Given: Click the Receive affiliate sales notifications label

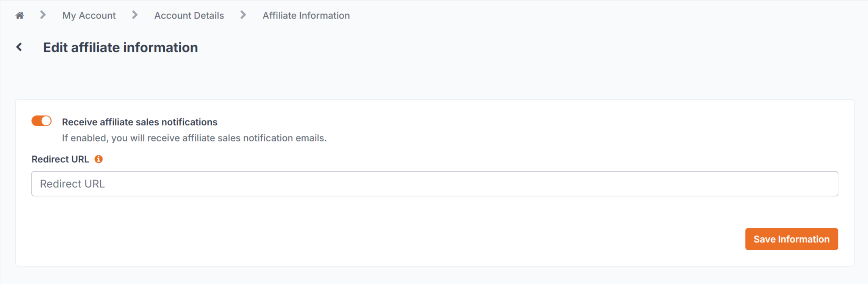Looking at the screenshot, I should point(140,122).
